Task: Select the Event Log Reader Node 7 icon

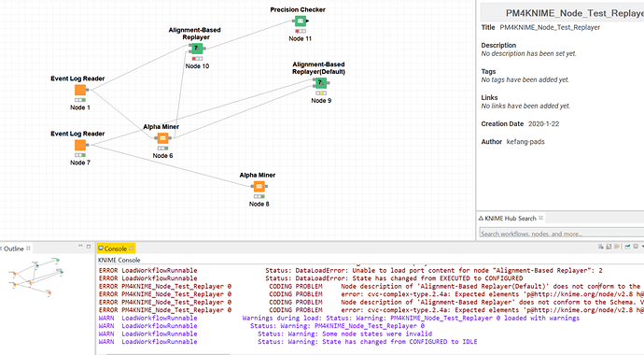Action: (80, 145)
